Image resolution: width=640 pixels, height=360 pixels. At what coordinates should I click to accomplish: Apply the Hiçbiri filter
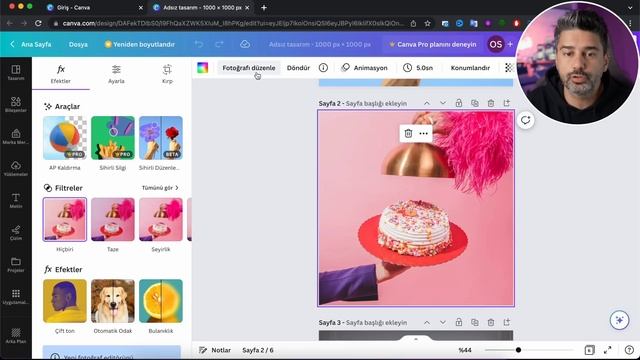(65, 220)
